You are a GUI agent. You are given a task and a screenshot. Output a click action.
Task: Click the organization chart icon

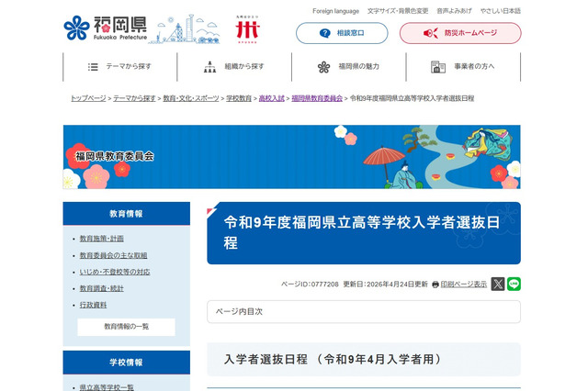209,67
